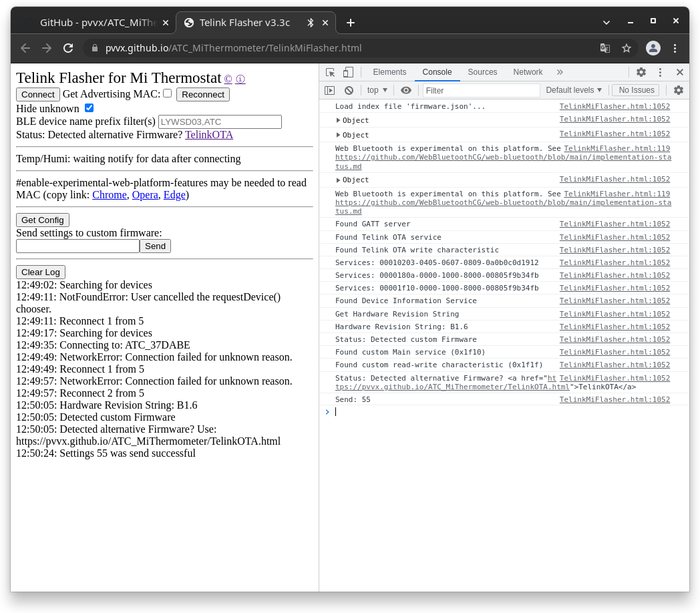Click the browser forward arrow

pyautogui.click(x=47, y=48)
